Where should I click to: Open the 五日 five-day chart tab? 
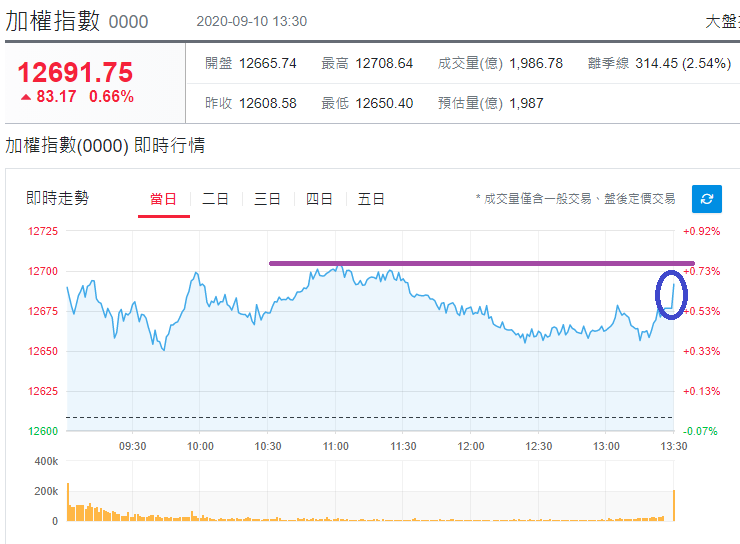[x=371, y=199]
